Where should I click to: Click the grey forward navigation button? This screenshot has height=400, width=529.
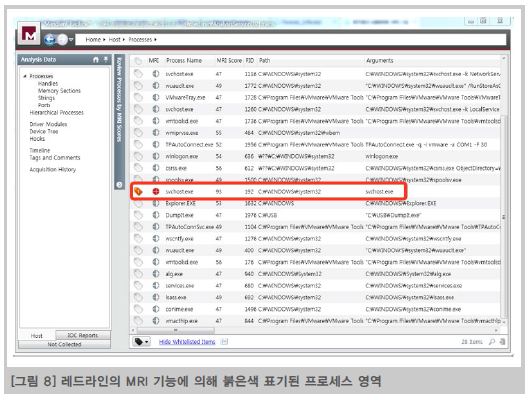click(62, 39)
